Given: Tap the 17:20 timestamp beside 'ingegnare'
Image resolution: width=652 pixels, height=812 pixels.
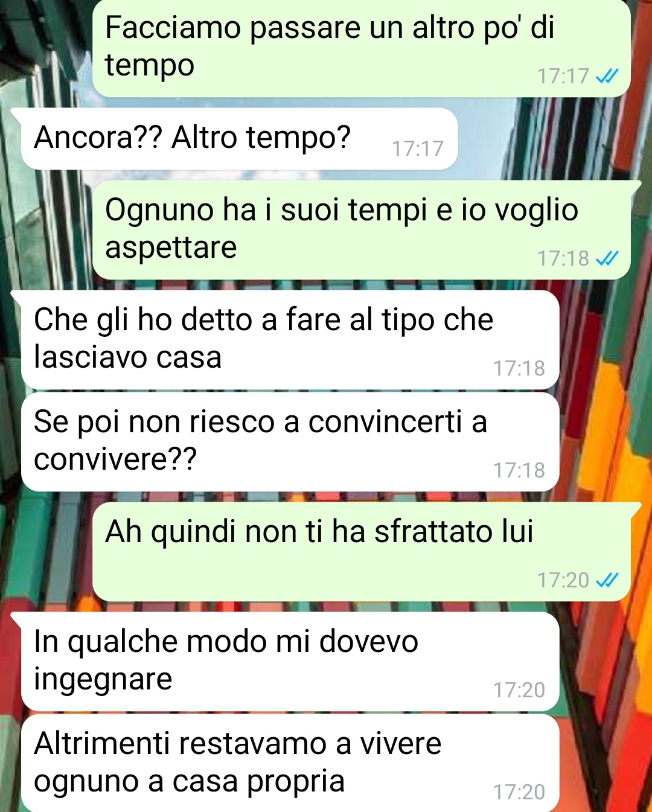Looking at the screenshot, I should [x=519, y=690].
